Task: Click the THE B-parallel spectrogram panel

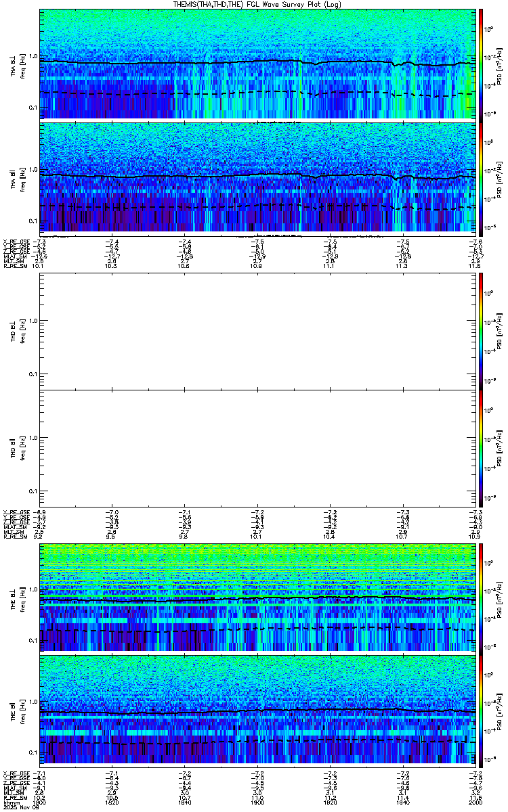Action: pyautogui.click(x=257, y=710)
